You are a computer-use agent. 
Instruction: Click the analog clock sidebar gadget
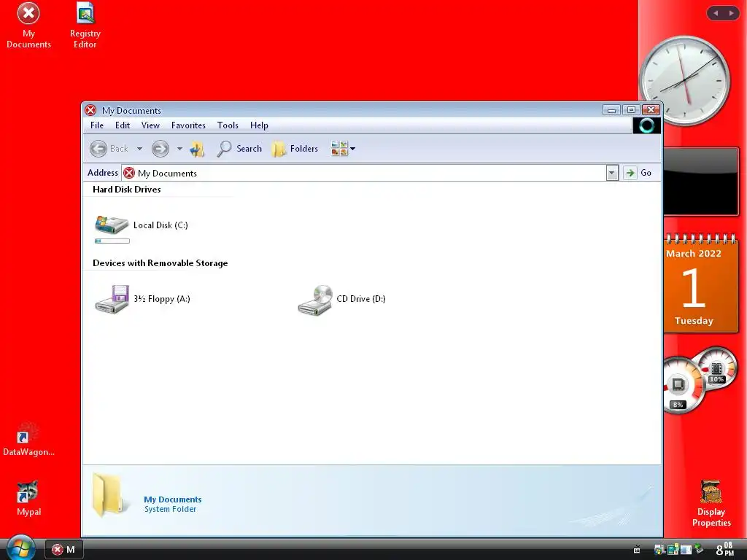[x=684, y=80]
